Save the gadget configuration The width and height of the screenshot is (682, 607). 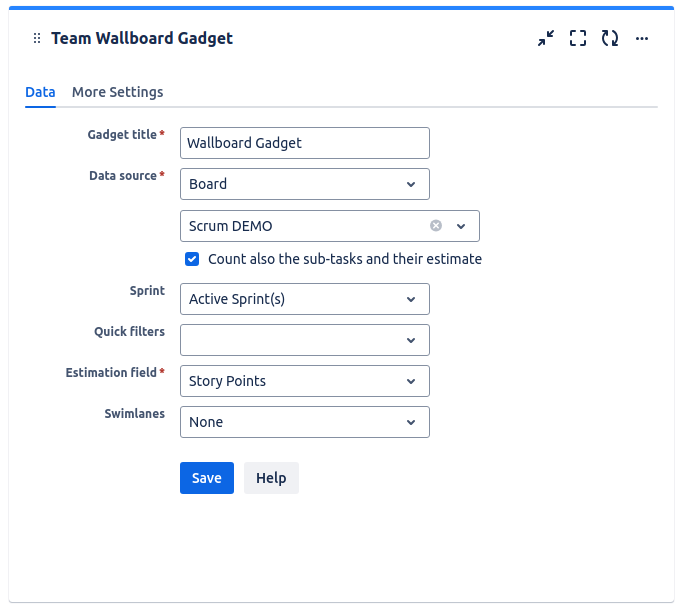pos(207,478)
